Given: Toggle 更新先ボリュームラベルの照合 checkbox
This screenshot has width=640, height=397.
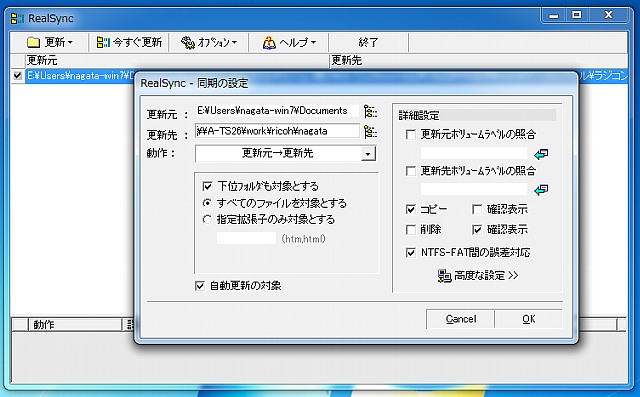Looking at the screenshot, I should 411,171.
